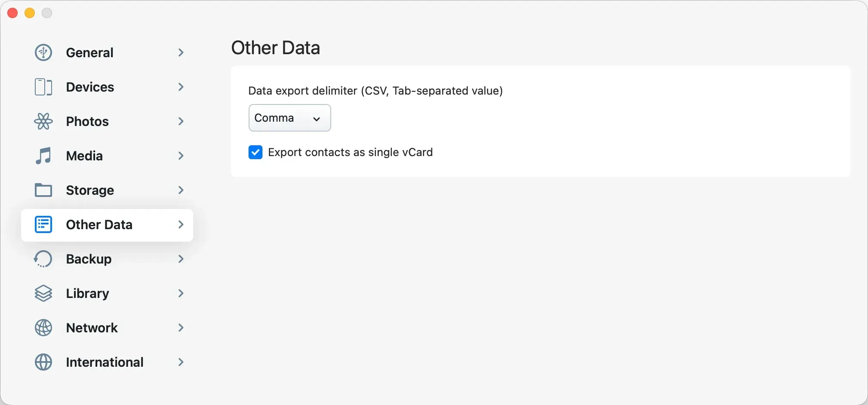Select the Backup restore icon

pyautogui.click(x=43, y=258)
